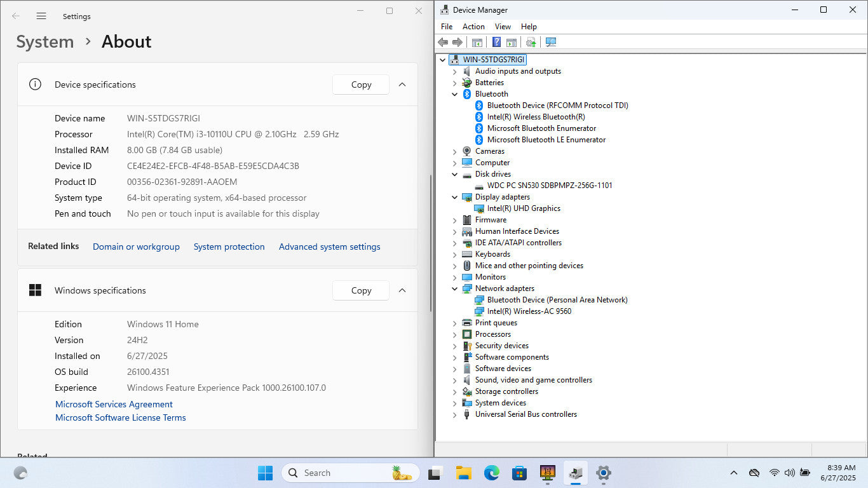Expand the Processors node

tap(454, 334)
